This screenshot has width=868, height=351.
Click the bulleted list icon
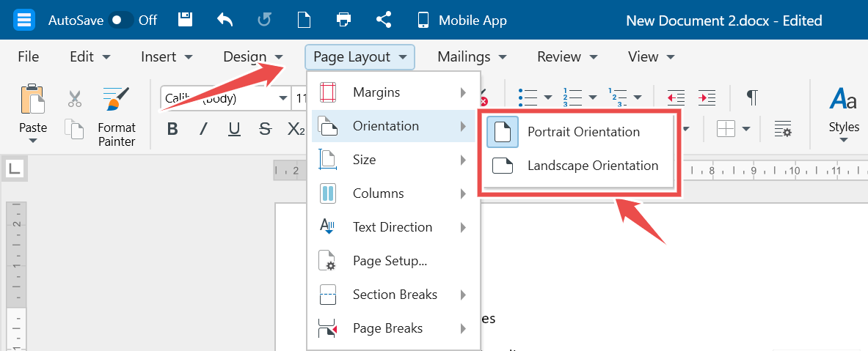(528, 97)
